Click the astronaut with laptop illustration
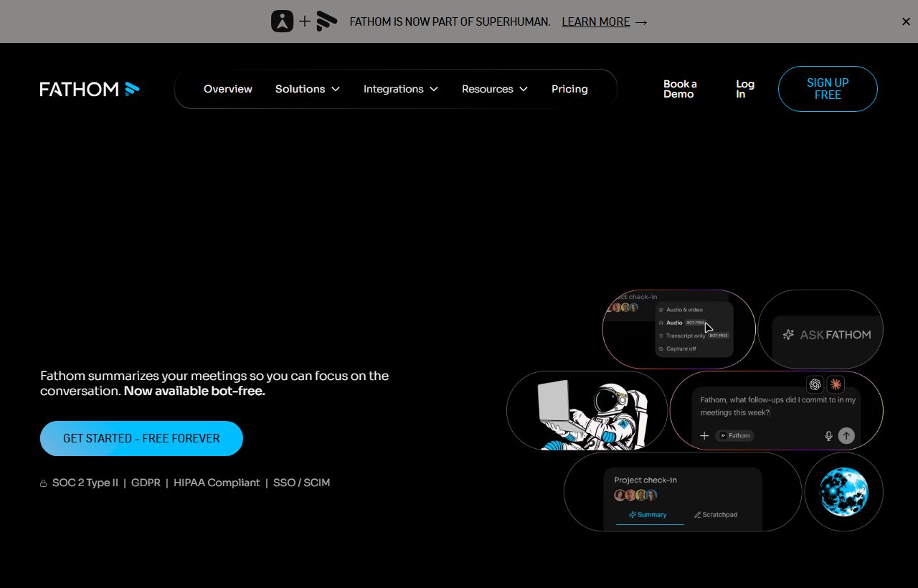Viewport: 918px width, 588px height. tap(594, 414)
